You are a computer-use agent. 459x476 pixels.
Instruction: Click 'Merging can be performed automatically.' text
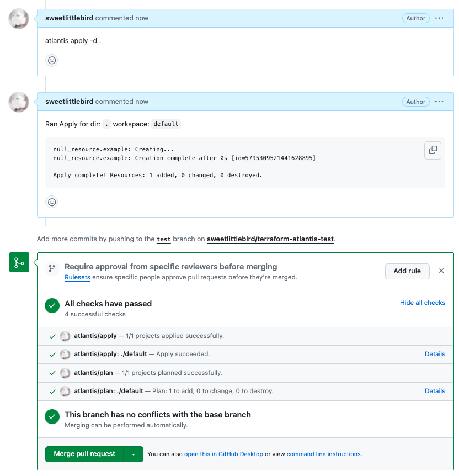coord(126,425)
